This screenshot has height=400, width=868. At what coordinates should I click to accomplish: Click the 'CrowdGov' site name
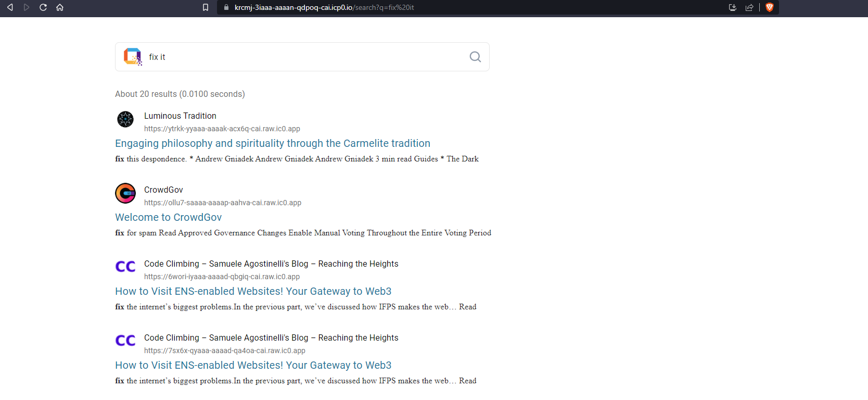pyautogui.click(x=163, y=190)
